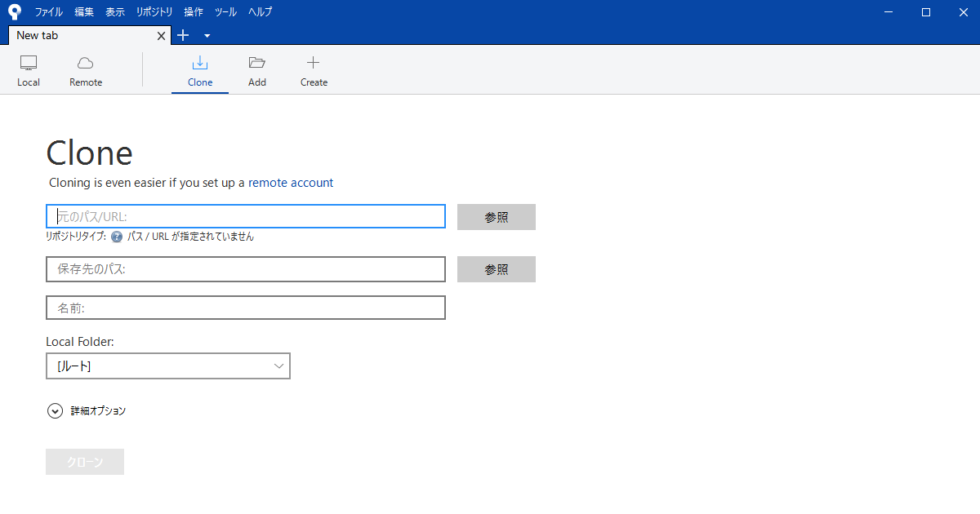This screenshot has width=980, height=514.
Task: Click the Sourcetree logo in the title bar
Action: point(13,11)
